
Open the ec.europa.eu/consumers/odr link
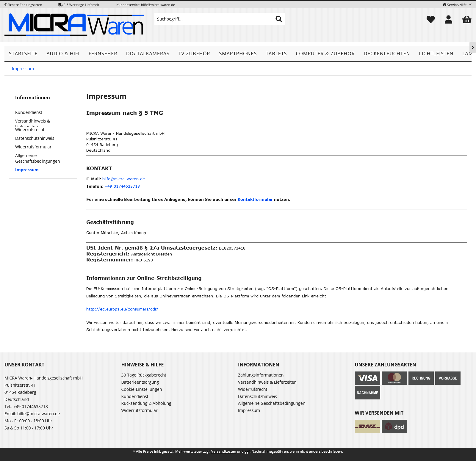122,309
